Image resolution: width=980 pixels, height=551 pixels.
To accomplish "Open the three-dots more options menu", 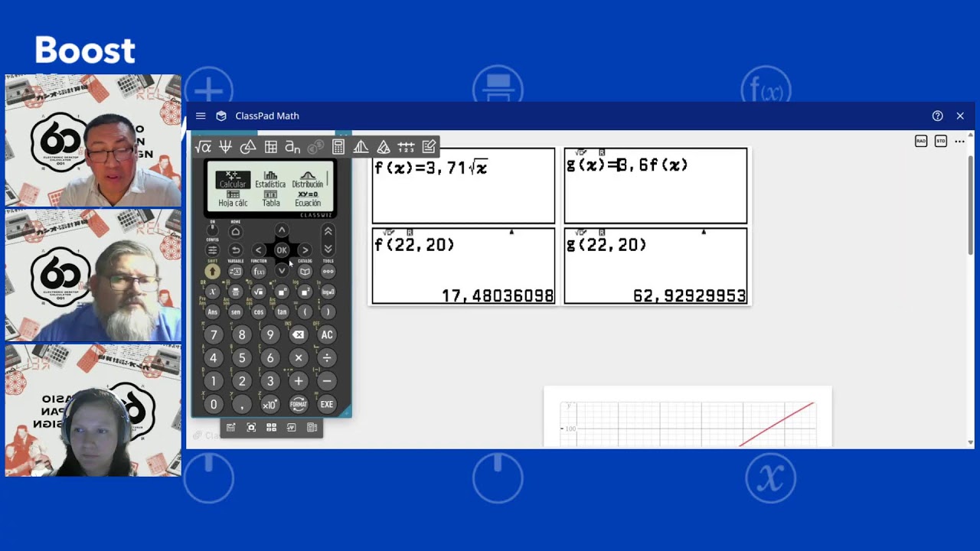I will (x=959, y=142).
